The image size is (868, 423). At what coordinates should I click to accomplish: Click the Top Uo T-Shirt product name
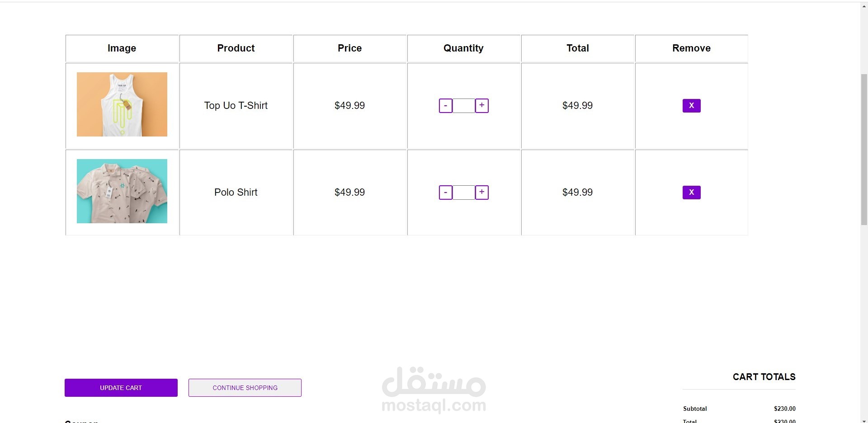(x=236, y=106)
